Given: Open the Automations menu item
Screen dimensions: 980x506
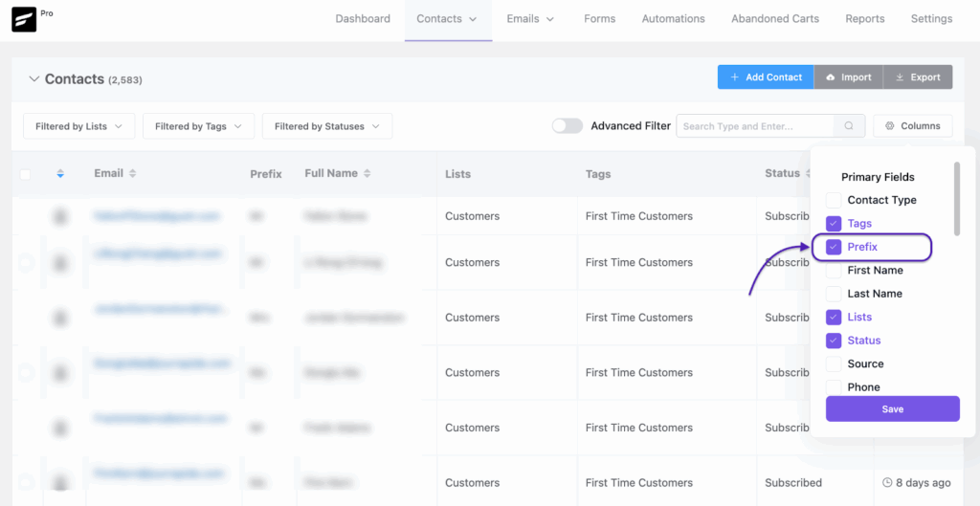Looking at the screenshot, I should click(x=673, y=19).
